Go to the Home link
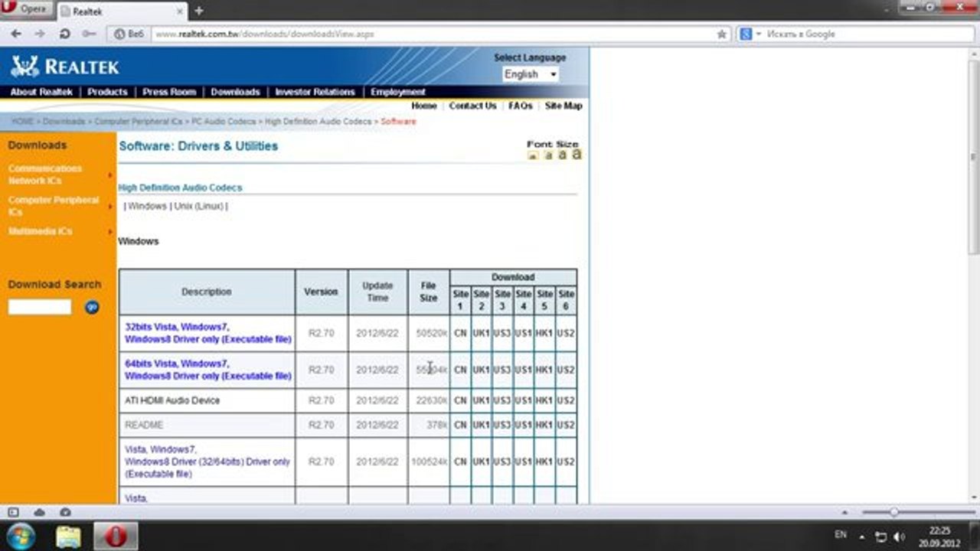This screenshot has height=551, width=980. pos(424,106)
